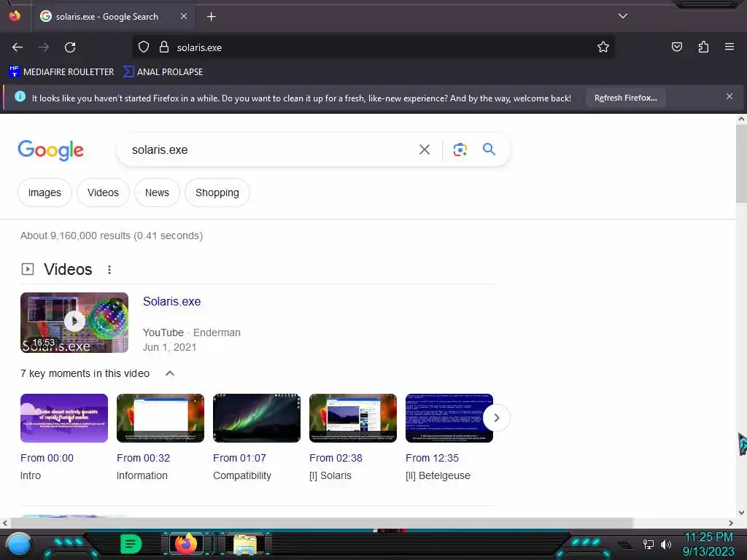The image size is (747, 560).
Task: Click the site security padlock icon
Action: coord(164,47)
